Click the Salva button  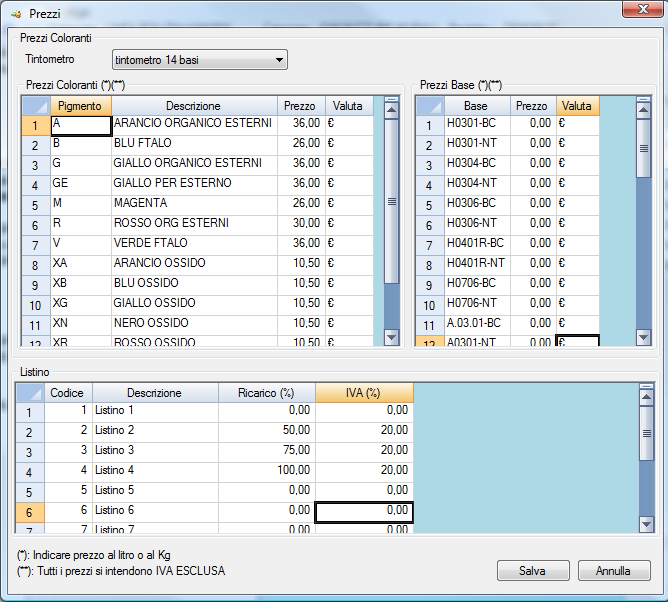(533, 570)
